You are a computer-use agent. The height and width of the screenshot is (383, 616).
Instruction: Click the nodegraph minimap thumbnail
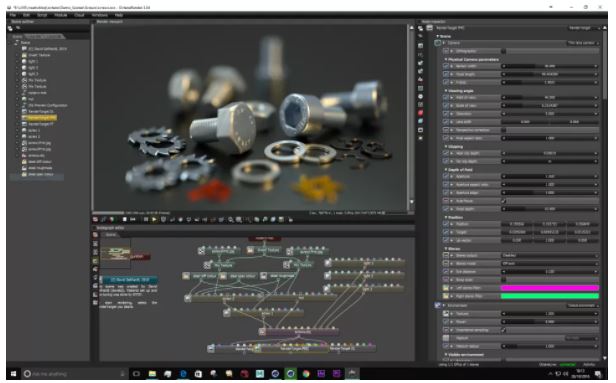(115, 254)
